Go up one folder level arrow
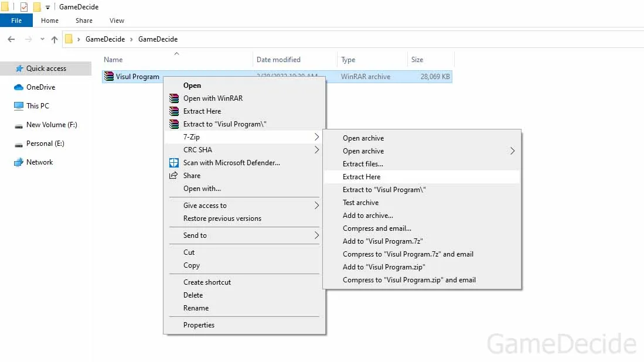This screenshot has height=362, width=644. tap(54, 39)
